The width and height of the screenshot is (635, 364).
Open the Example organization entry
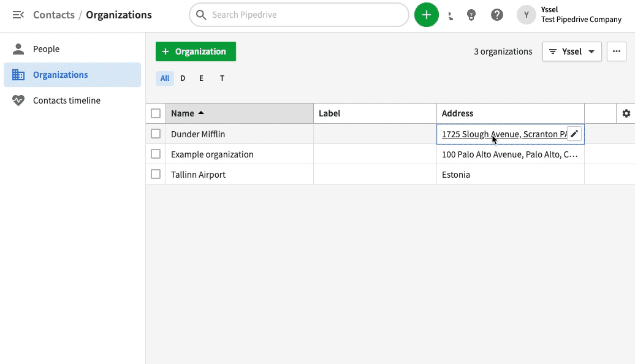click(212, 154)
